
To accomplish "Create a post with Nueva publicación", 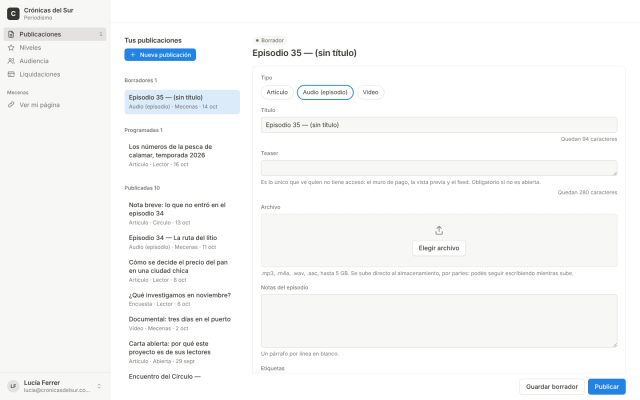I will pos(160,55).
